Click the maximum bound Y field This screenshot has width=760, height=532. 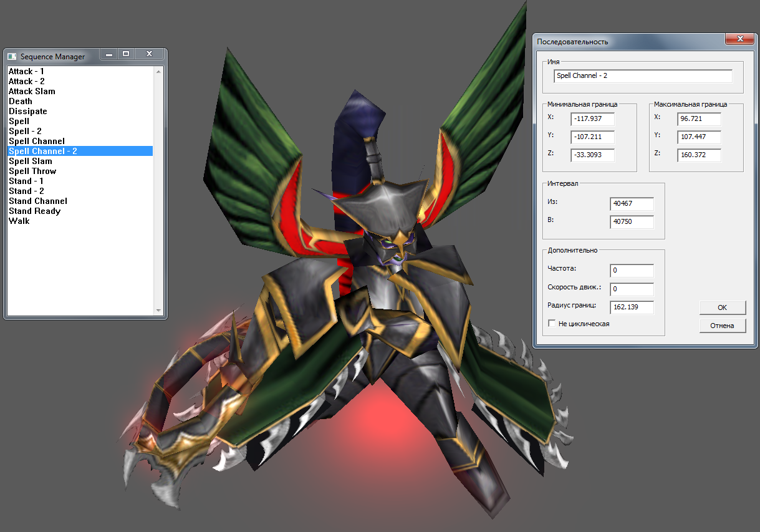click(x=699, y=137)
